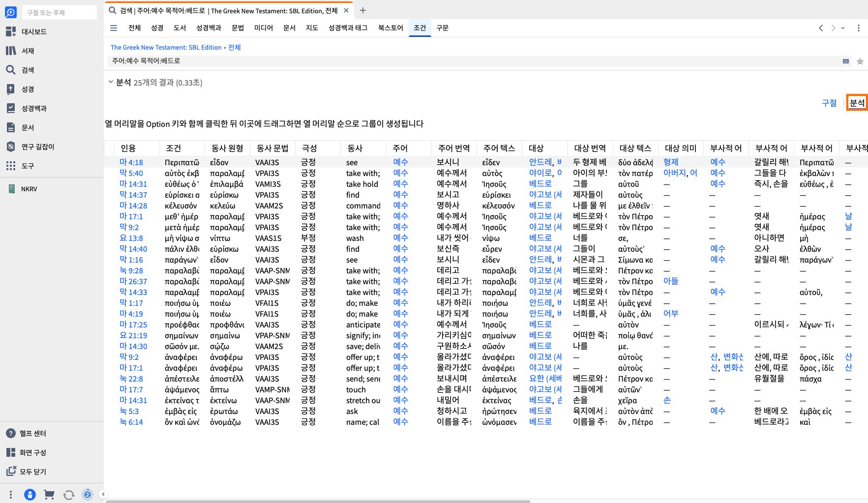The image size is (868, 503).
Task: Switch to the 구문 search tab
Action: click(x=443, y=28)
